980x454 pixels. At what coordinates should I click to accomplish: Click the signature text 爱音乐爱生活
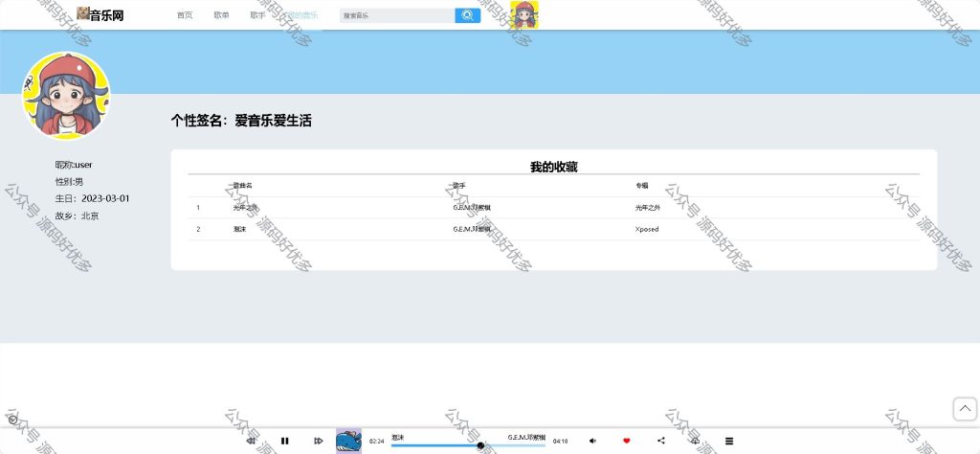(273, 122)
